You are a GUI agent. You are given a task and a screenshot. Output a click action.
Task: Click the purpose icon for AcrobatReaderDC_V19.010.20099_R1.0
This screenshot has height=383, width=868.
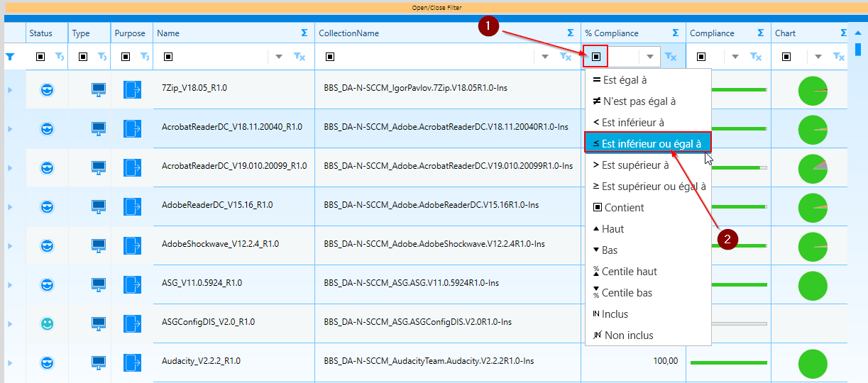coord(133,167)
